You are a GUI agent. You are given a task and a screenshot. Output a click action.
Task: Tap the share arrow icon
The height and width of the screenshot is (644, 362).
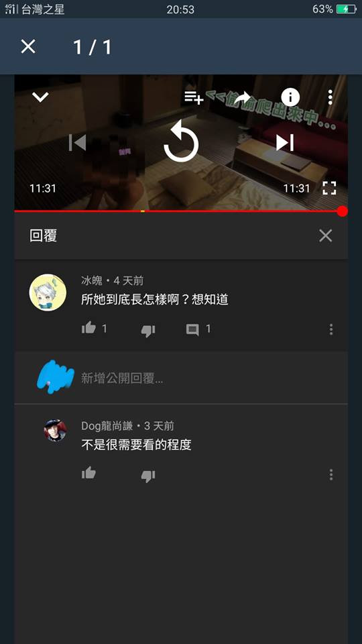[242, 97]
